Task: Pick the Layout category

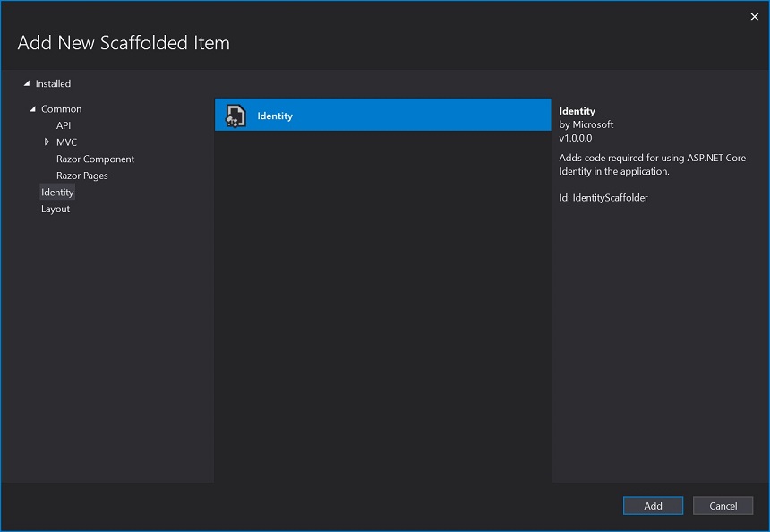Action: (x=56, y=210)
